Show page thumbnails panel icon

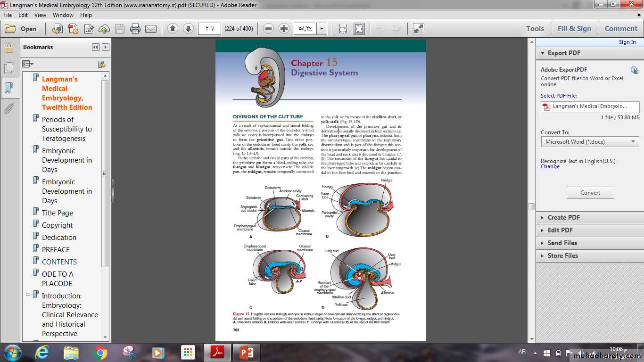point(8,68)
